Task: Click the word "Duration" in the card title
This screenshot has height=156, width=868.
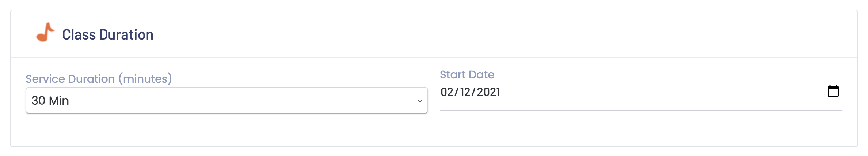Action: (126, 34)
